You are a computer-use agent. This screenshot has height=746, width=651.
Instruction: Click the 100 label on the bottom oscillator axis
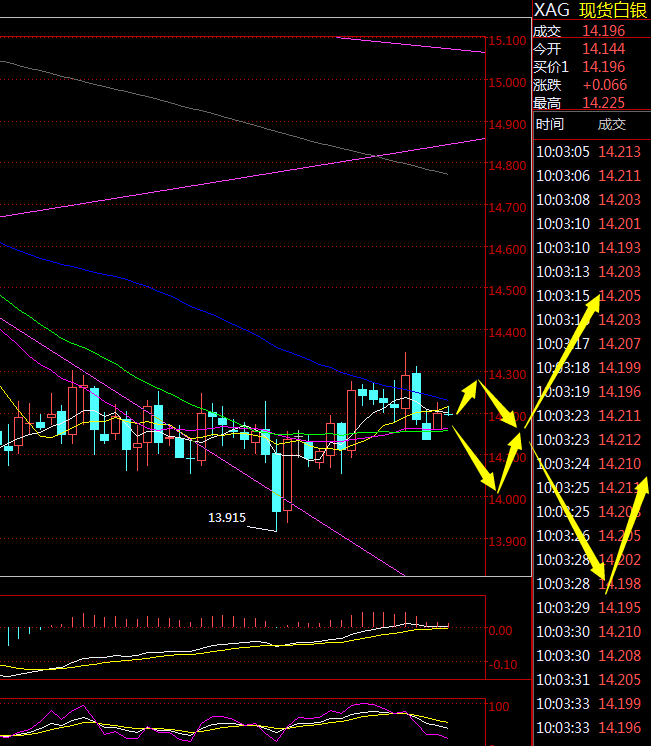click(x=499, y=707)
